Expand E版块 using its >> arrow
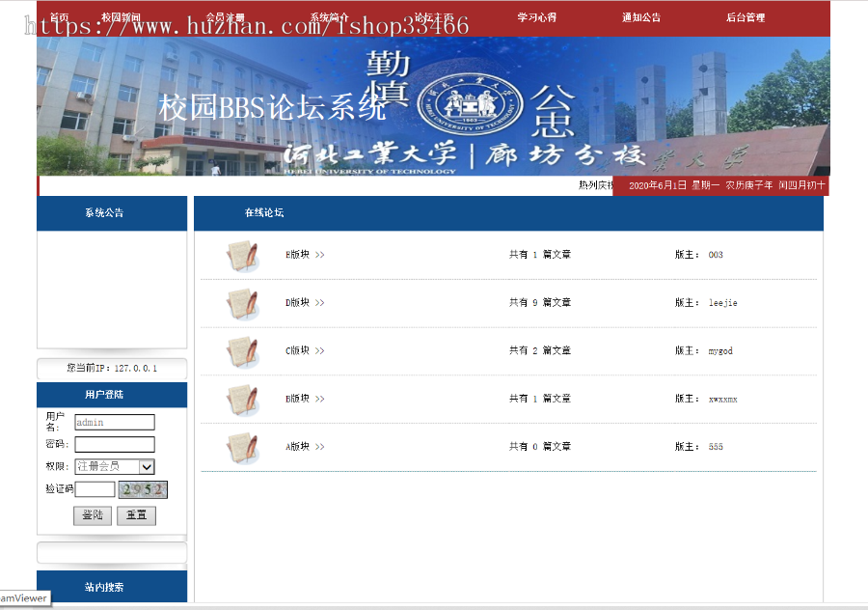The image size is (868, 610). click(x=320, y=255)
